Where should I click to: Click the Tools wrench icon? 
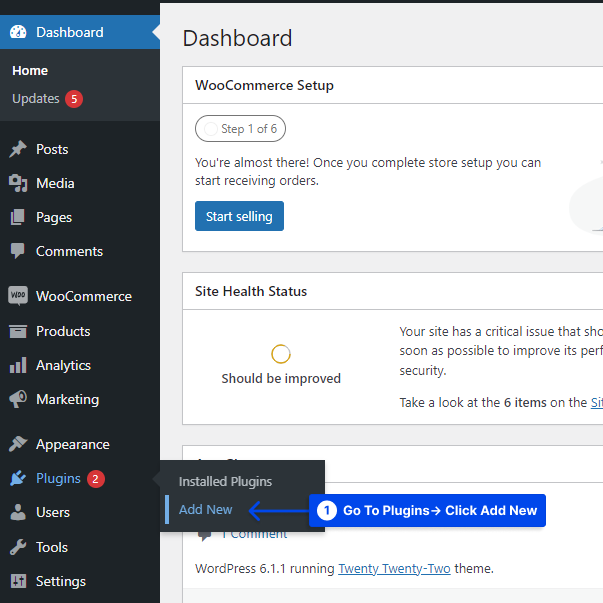click(x=18, y=547)
